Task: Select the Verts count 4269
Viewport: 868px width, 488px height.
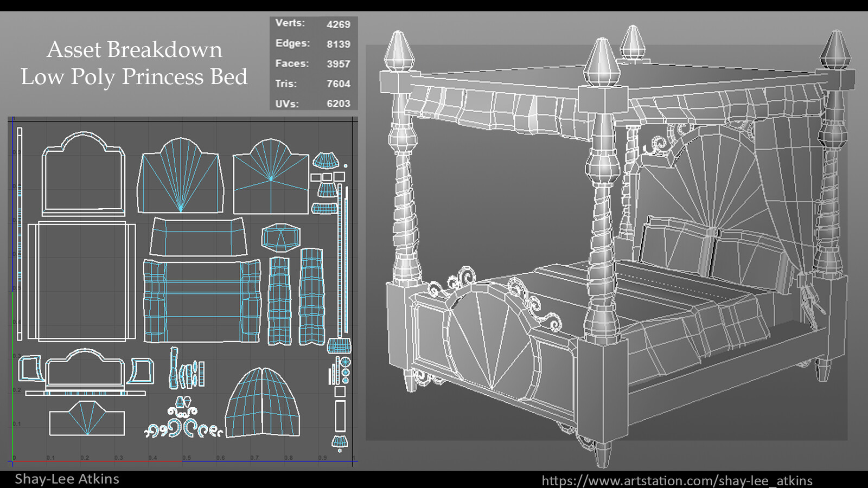Action: [337, 23]
